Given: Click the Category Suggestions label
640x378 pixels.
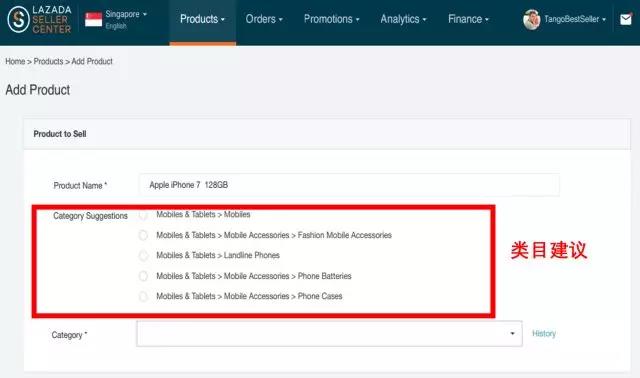Looking at the screenshot, I should (x=90, y=216).
